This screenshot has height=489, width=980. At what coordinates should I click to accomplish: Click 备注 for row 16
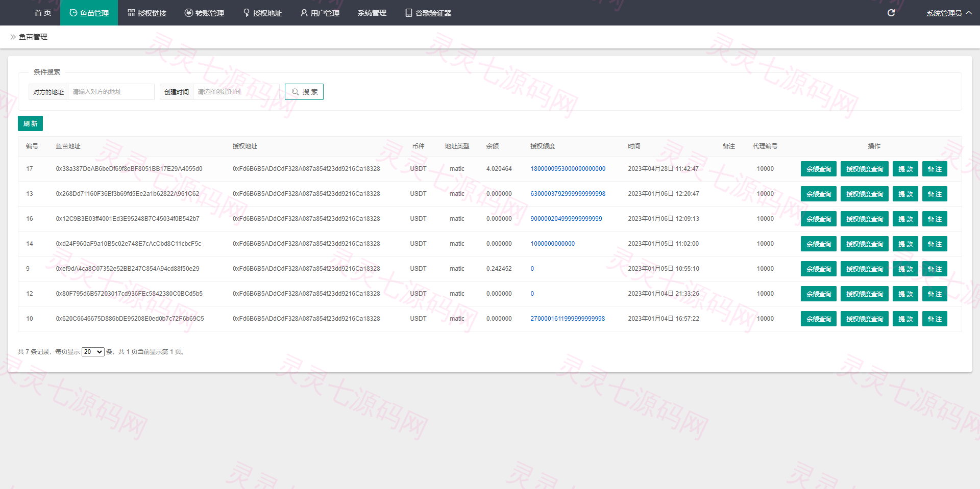[935, 219]
